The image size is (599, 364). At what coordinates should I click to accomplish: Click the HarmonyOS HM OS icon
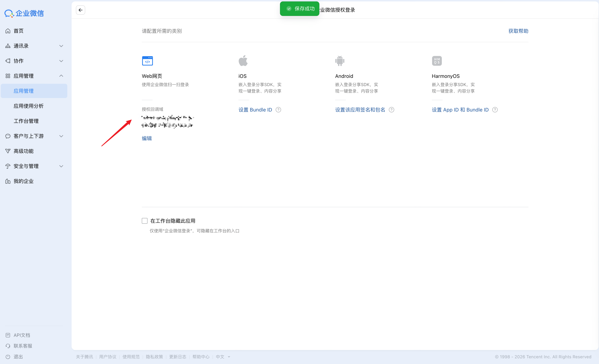pos(437,61)
